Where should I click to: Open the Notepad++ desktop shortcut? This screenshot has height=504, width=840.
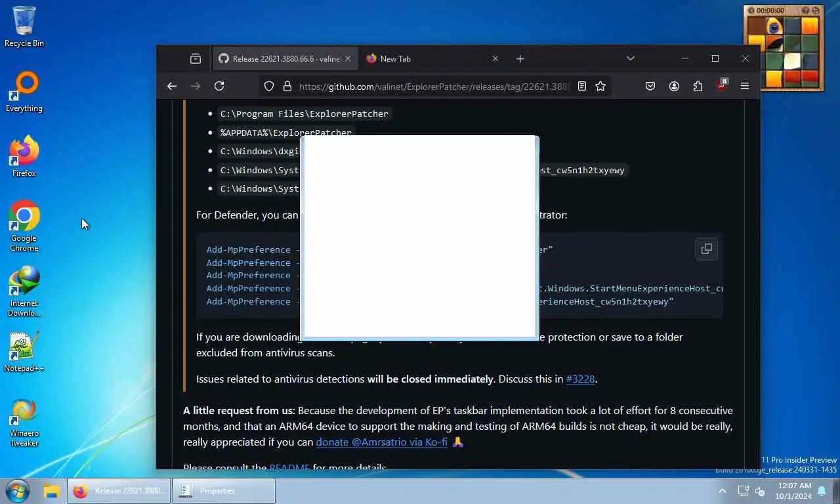coord(24,352)
